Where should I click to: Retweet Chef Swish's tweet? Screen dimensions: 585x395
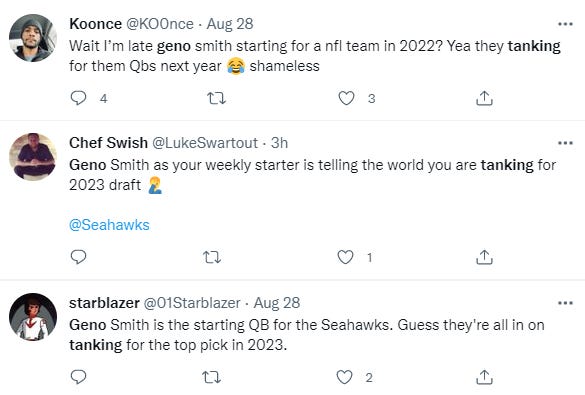212,257
